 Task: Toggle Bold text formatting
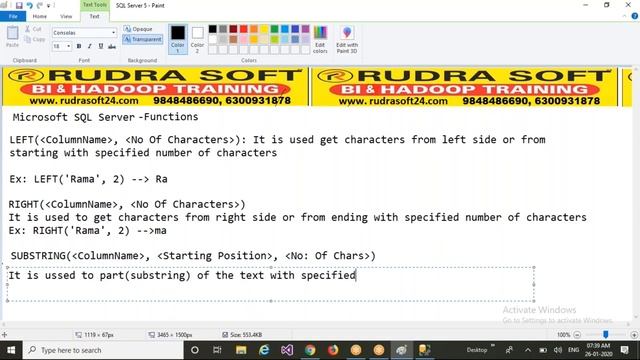(x=79, y=47)
